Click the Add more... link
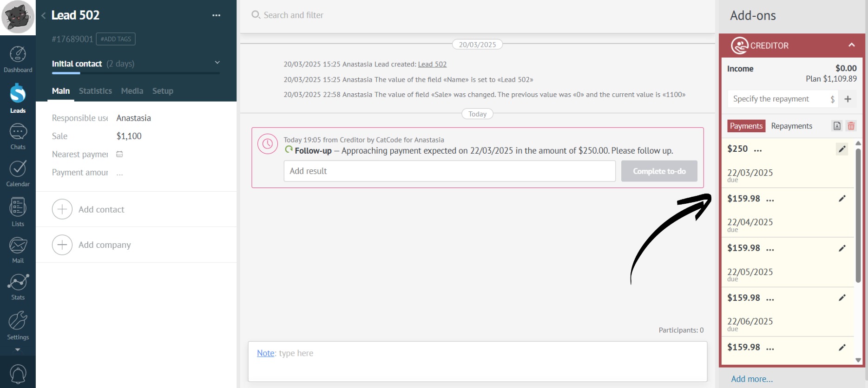This screenshot has height=388, width=868. click(x=751, y=379)
